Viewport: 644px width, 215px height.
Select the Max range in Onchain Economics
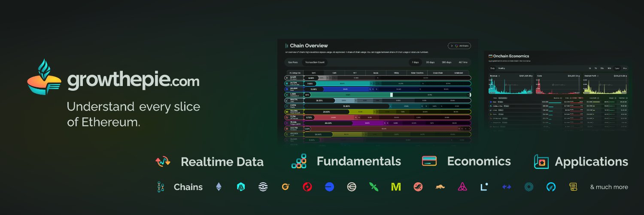(x=625, y=68)
